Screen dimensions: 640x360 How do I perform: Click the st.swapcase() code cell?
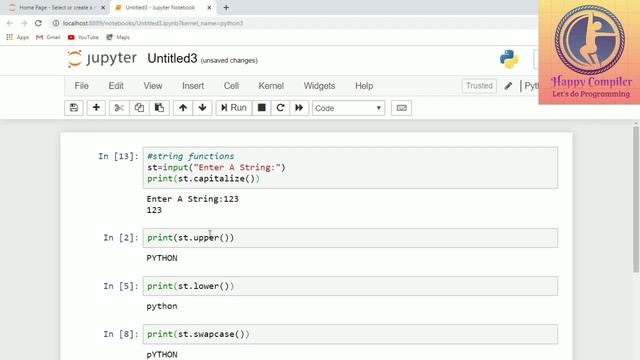pos(350,334)
